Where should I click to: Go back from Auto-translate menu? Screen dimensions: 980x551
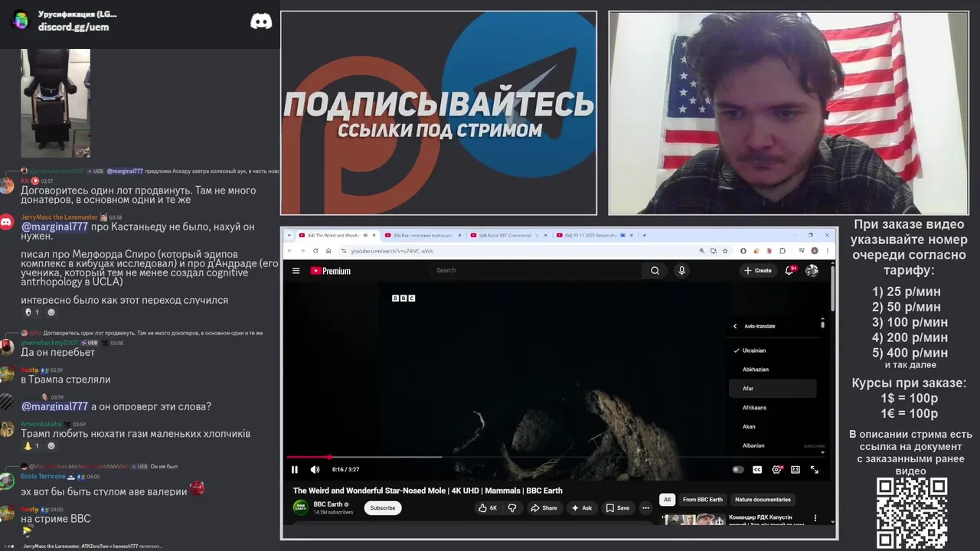pyautogui.click(x=735, y=326)
